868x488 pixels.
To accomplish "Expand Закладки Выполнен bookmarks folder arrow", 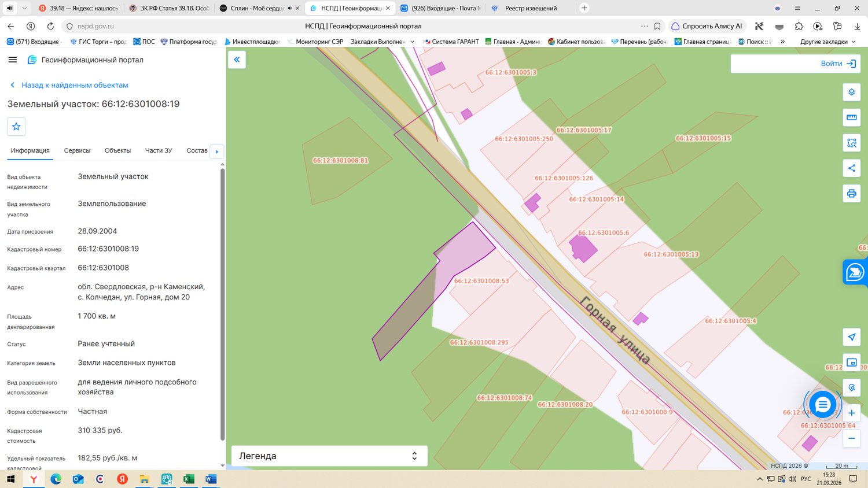I will (x=412, y=42).
